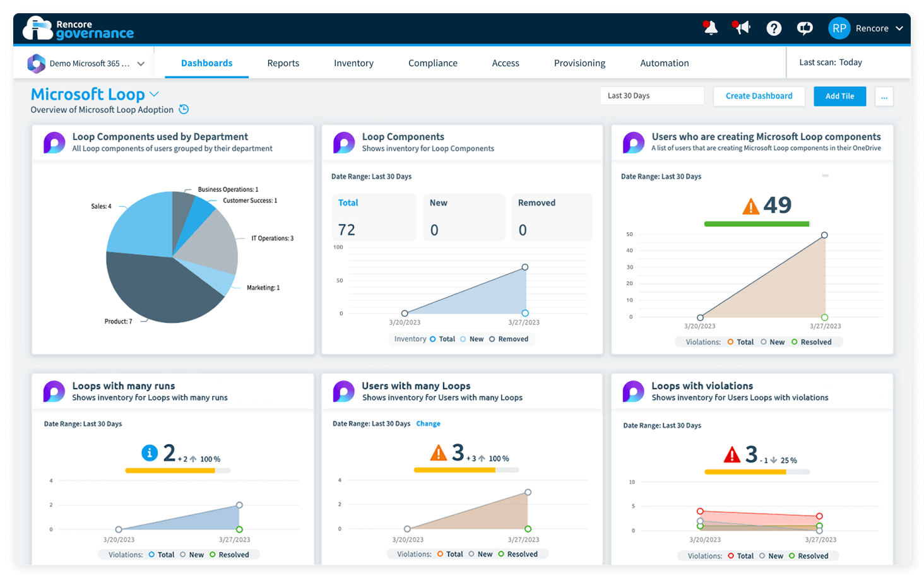Click Loop icon on Users creating Loop components tile
The width and height of the screenshot is (924, 578).
click(x=634, y=143)
